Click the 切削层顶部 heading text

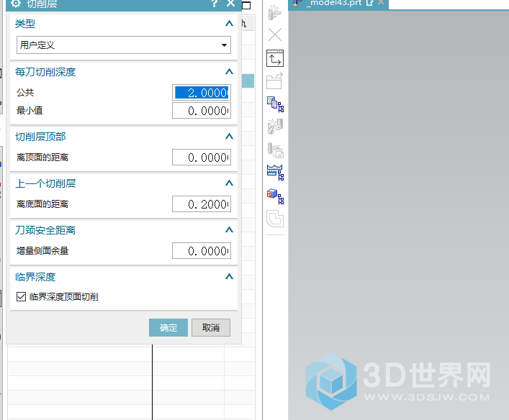pos(40,137)
